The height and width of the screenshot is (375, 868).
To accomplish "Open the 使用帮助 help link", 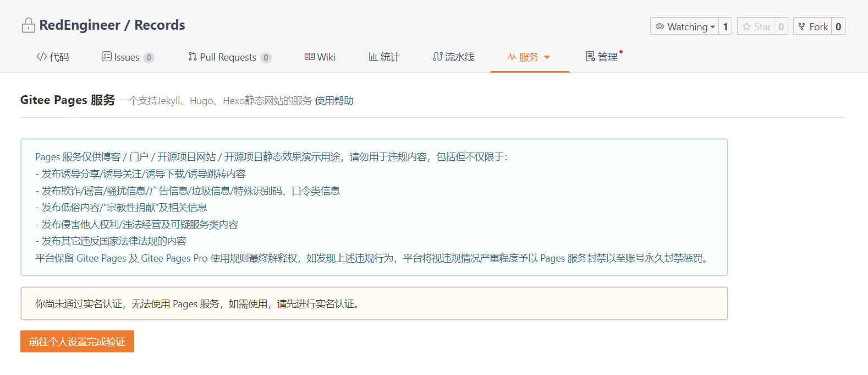I will coord(334,101).
